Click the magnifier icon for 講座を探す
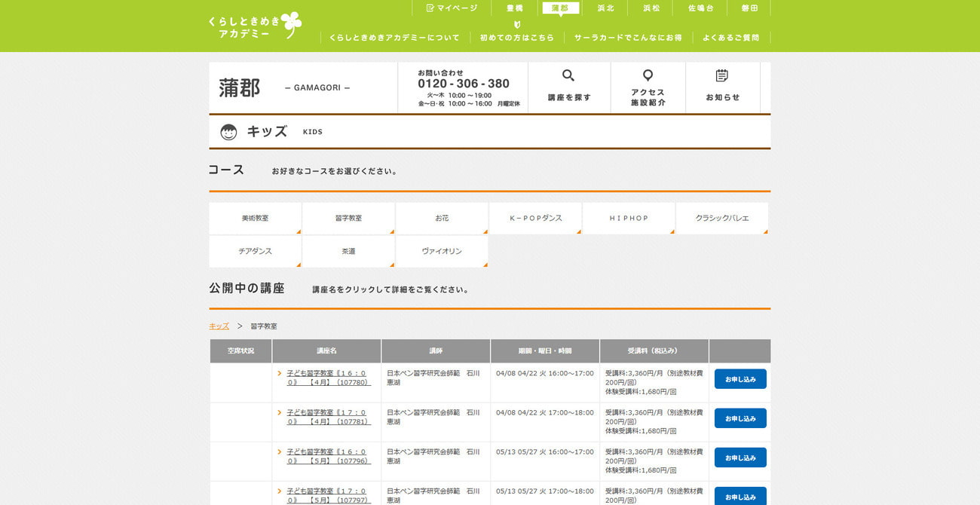The height and width of the screenshot is (505, 980). (x=568, y=75)
